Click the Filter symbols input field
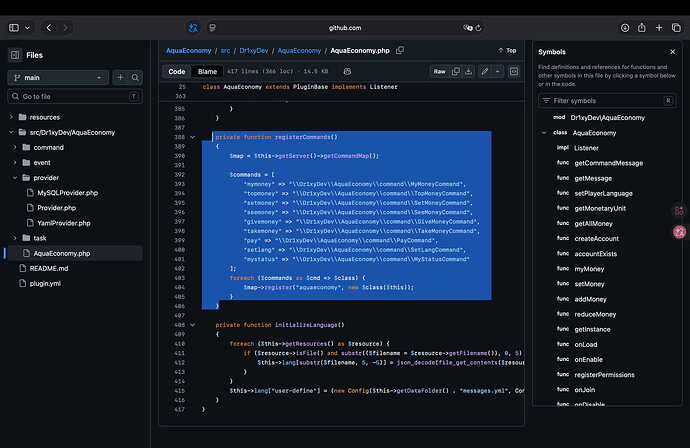The height and width of the screenshot is (448, 690). coord(607,101)
